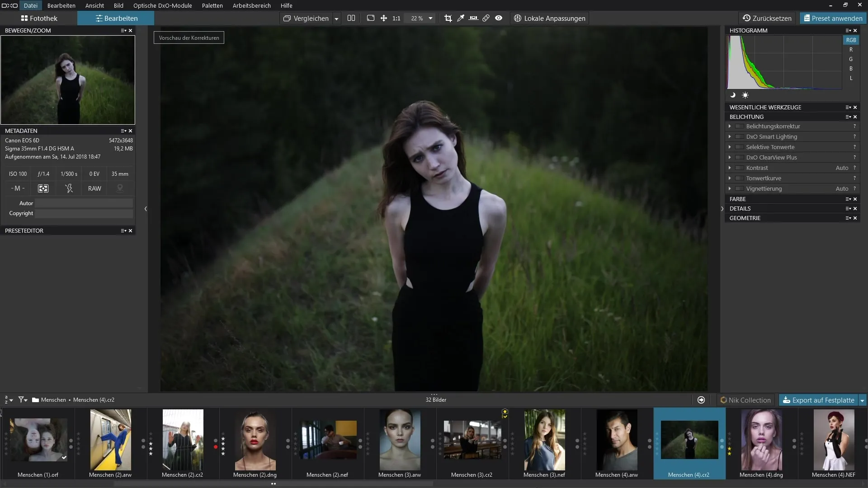The image size is (868, 488).
Task: Fit image to screen icon
Action: tap(371, 18)
